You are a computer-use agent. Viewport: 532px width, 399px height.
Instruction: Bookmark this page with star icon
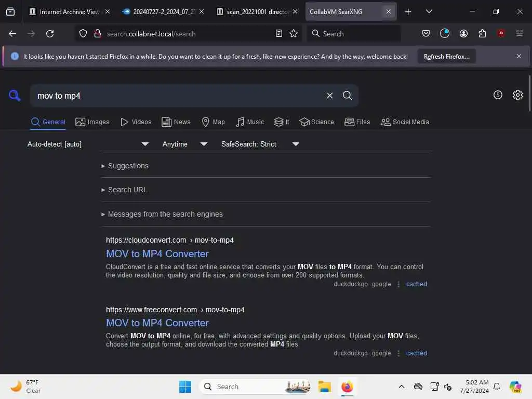tap(294, 34)
